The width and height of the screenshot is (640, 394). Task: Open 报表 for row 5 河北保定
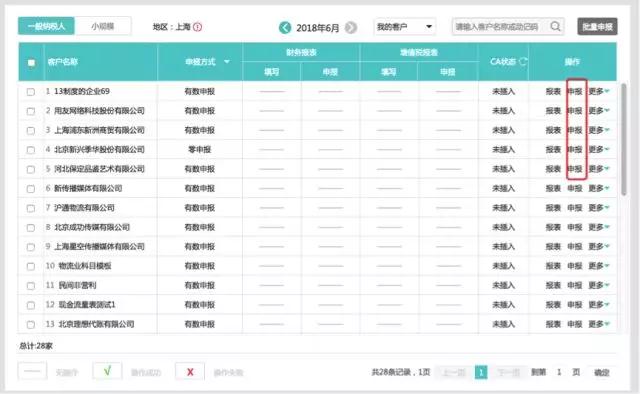pyautogui.click(x=553, y=169)
